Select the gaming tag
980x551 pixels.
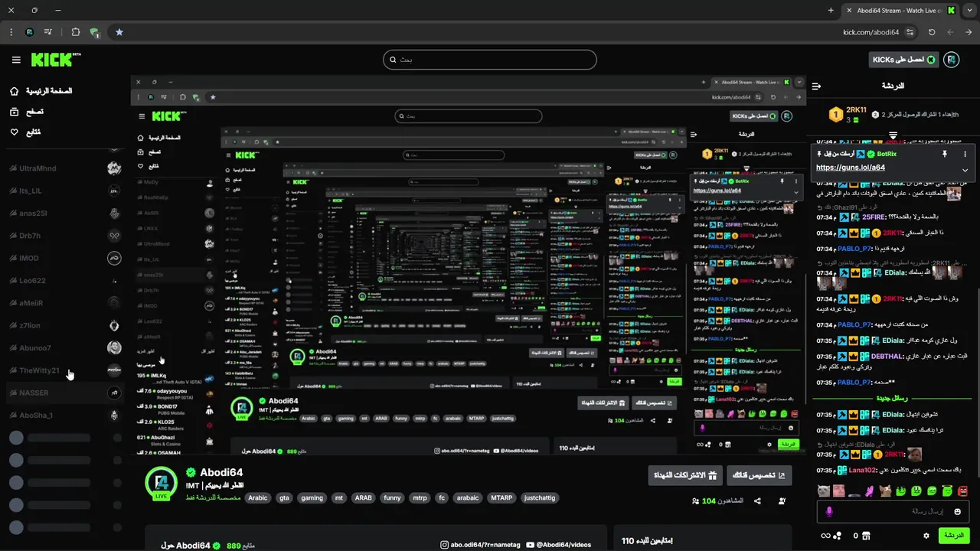click(x=312, y=497)
